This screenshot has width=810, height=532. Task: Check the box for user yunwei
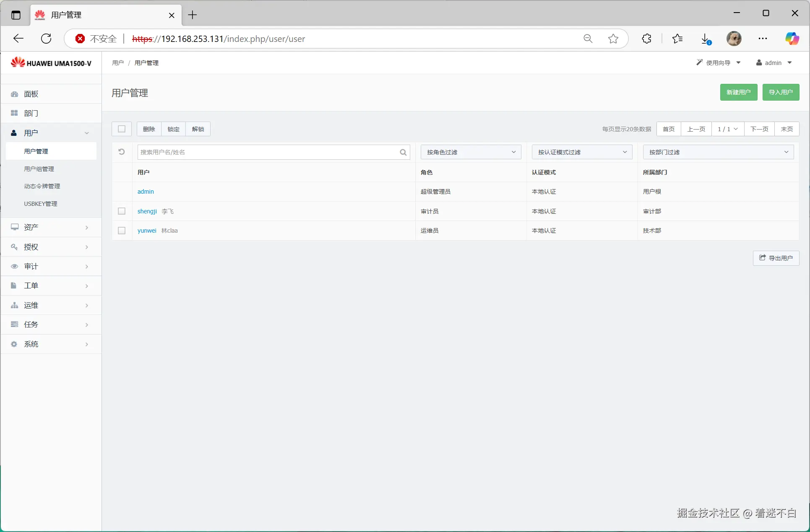pyautogui.click(x=122, y=231)
